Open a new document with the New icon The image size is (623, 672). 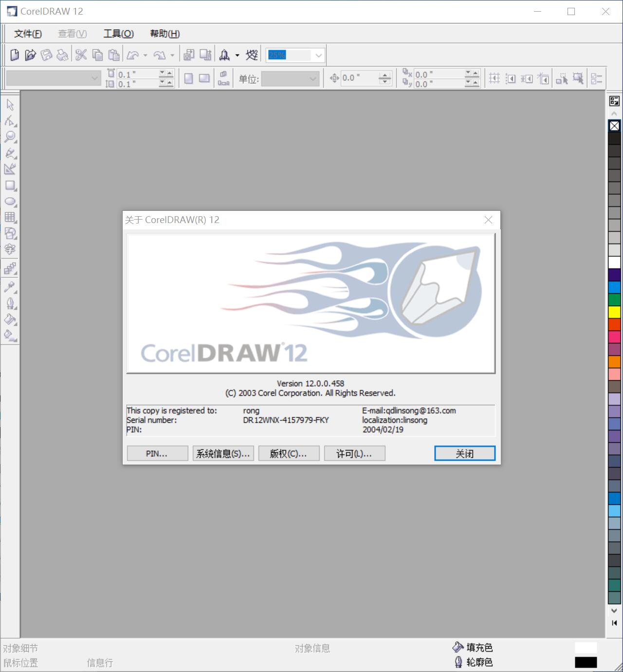(13, 54)
